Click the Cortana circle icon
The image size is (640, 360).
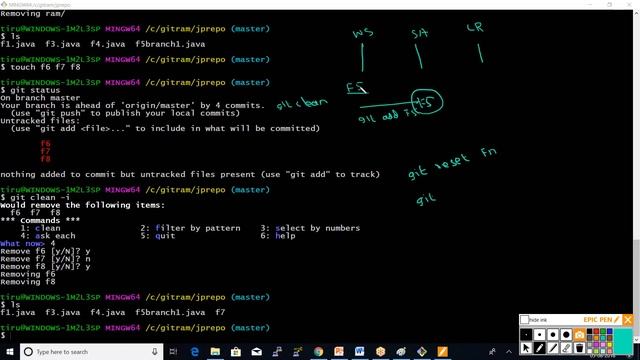tap(28, 351)
